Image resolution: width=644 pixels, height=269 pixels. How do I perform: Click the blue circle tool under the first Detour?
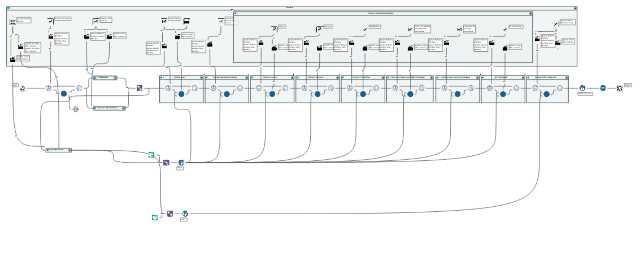[64, 94]
